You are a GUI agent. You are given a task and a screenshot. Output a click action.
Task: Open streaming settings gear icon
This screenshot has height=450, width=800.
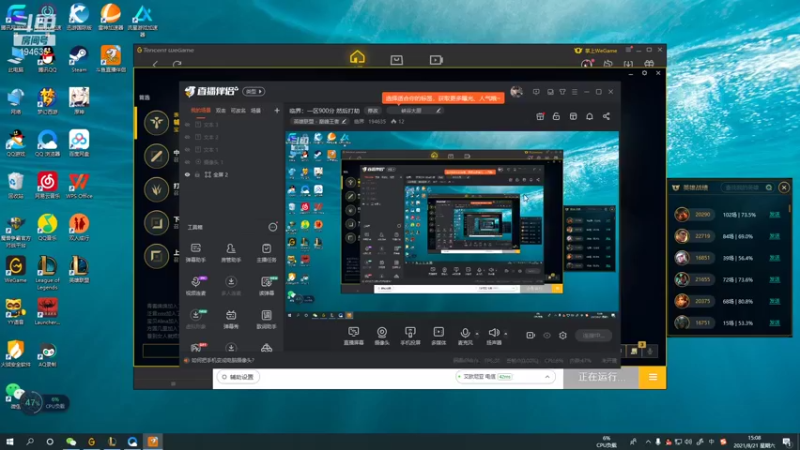tap(563, 335)
